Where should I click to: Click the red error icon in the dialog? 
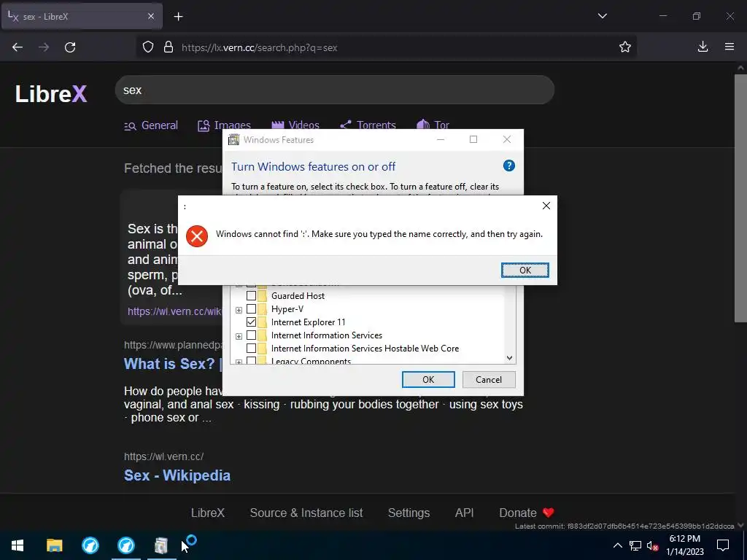tap(197, 236)
